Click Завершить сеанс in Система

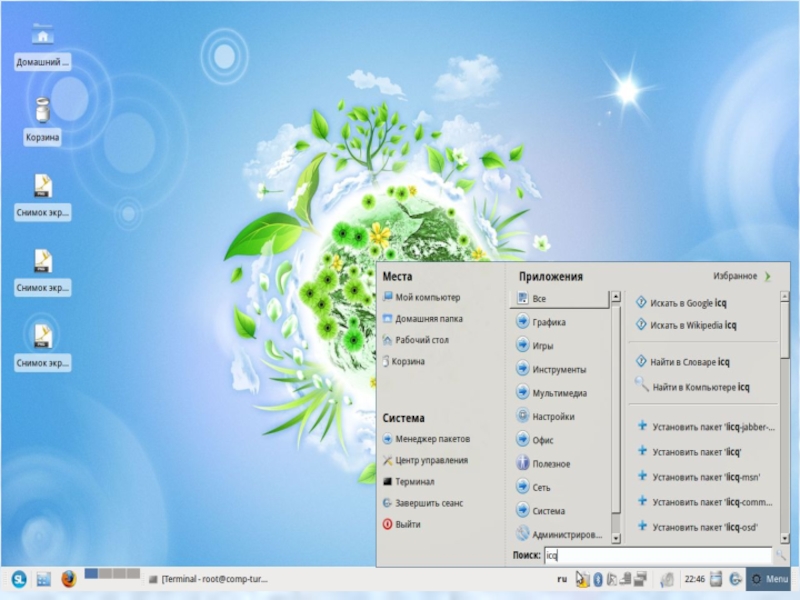(422, 503)
